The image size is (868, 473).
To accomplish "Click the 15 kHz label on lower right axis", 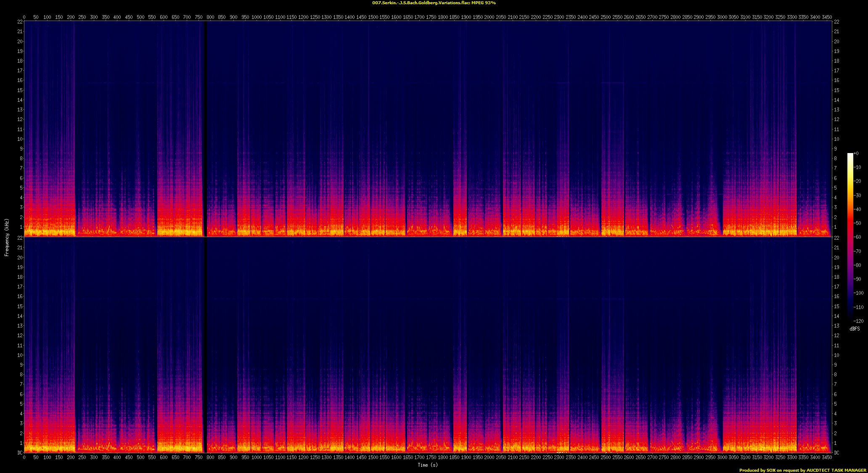I will tap(837, 307).
